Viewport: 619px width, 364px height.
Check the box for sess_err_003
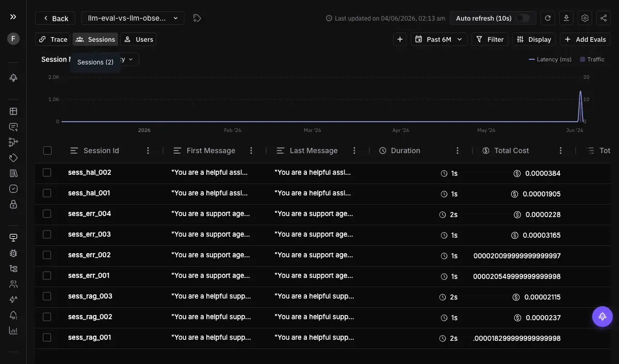click(47, 234)
